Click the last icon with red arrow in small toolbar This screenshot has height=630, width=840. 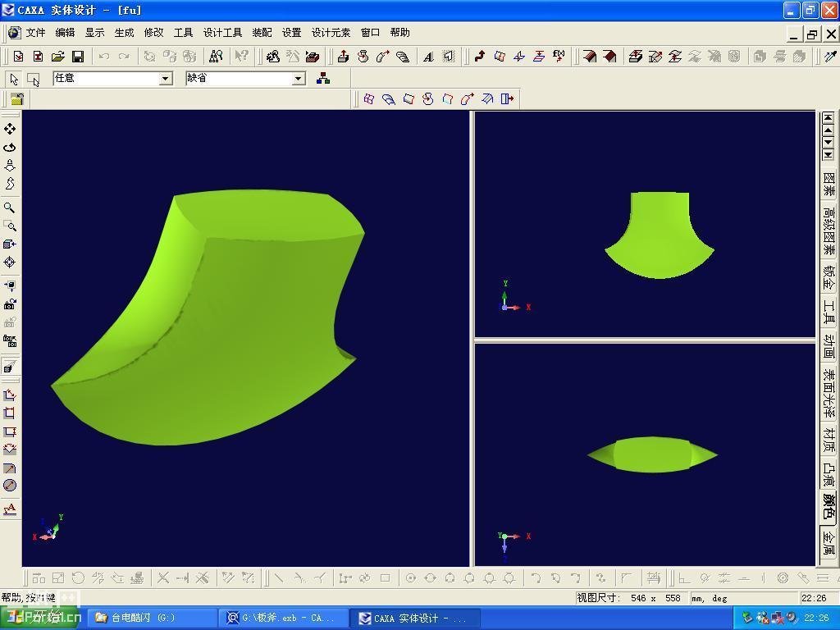507,98
